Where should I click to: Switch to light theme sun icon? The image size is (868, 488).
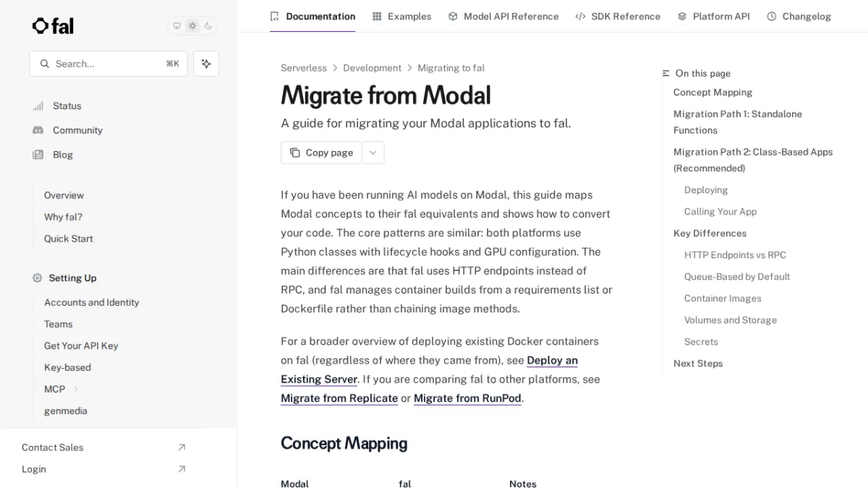point(192,26)
